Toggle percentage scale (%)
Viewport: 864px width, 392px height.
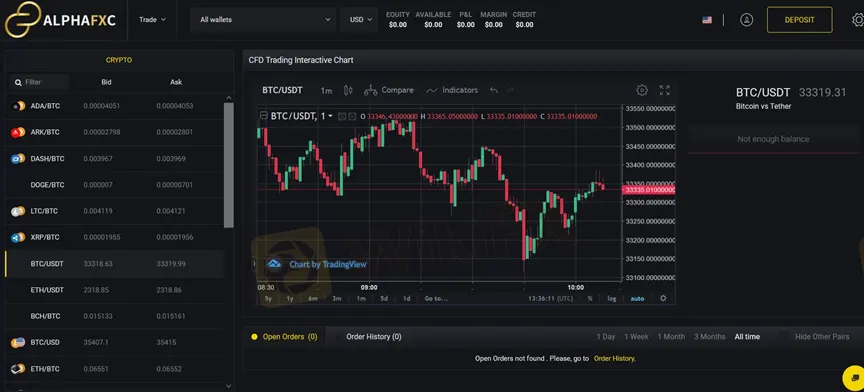tap(590, 298)
